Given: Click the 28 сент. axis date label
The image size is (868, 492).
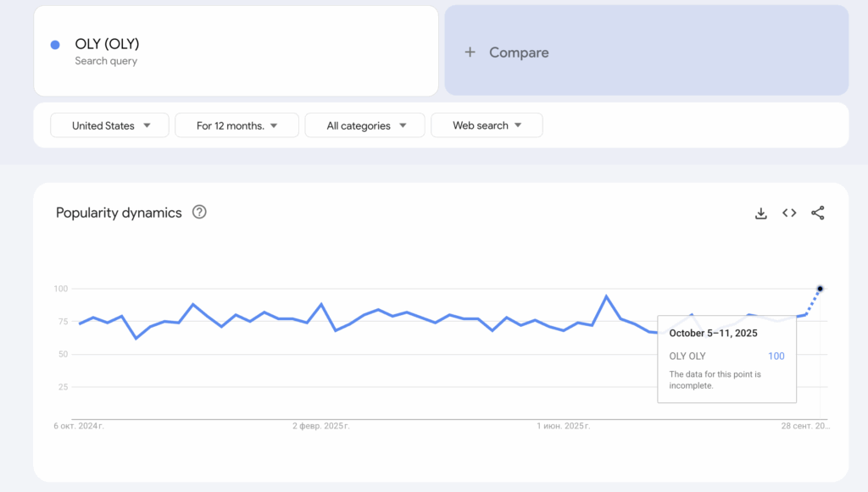Looking at the screenshot, I should [805, 426].
